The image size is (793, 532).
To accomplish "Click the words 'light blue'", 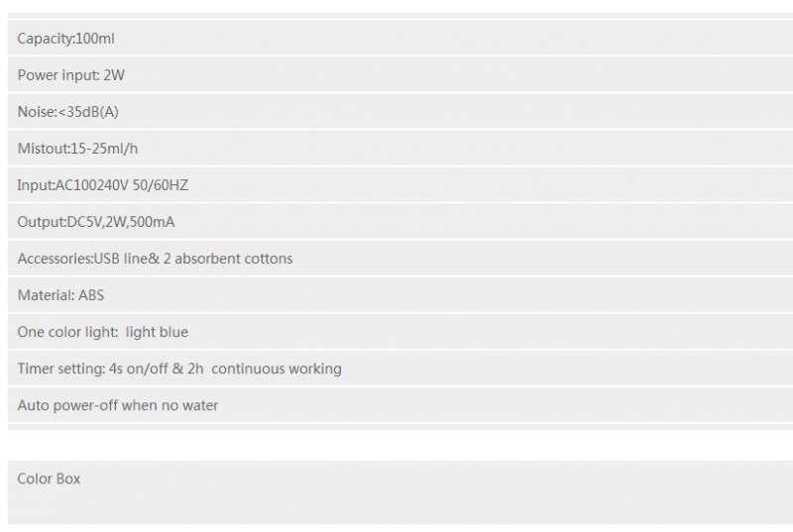I will coord(157,332).
